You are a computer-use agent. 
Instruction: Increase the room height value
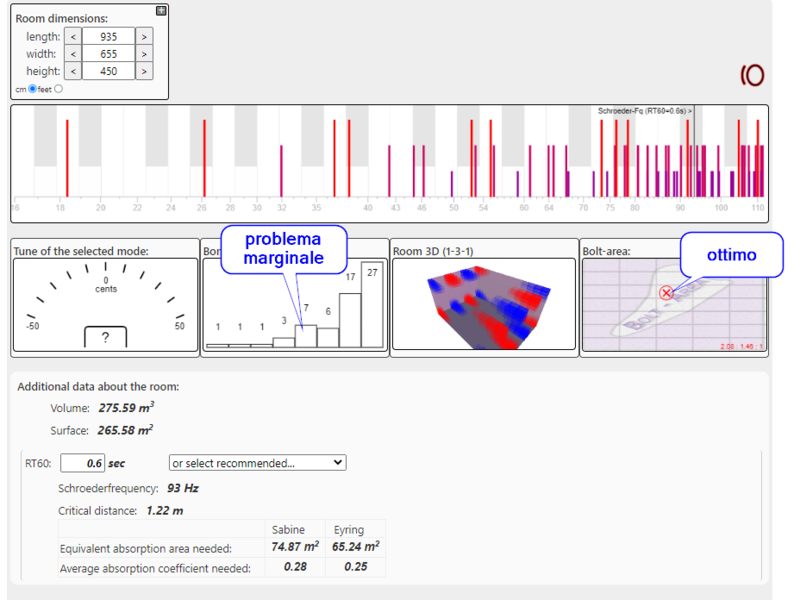click(144, 71)
